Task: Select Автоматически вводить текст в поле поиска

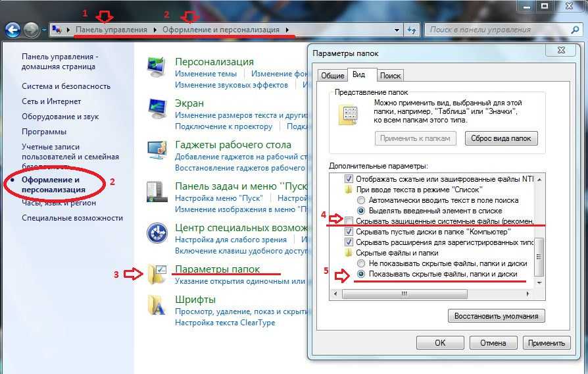Action: (x=360, y=200)
